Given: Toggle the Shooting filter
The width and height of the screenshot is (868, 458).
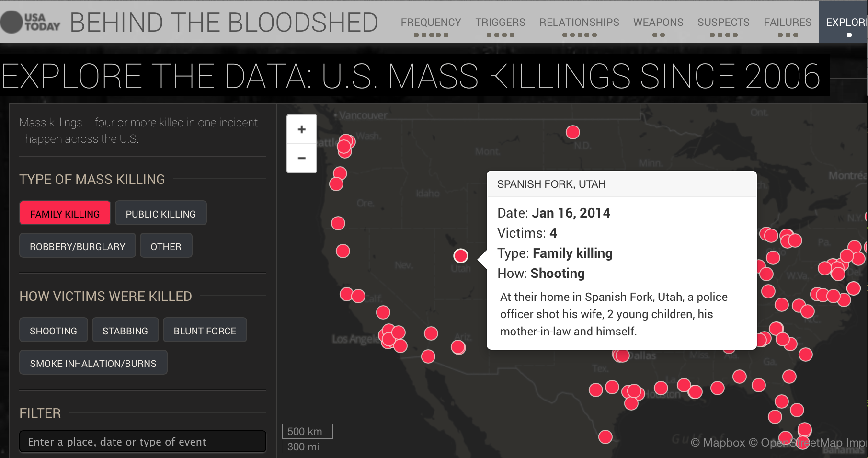Looking at the screenshot, I should pos(54,330).
